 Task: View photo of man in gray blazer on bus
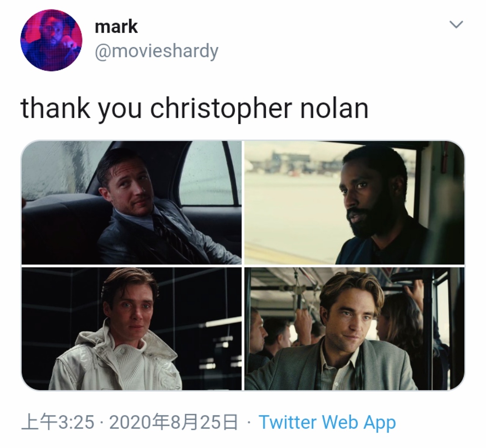354,329
